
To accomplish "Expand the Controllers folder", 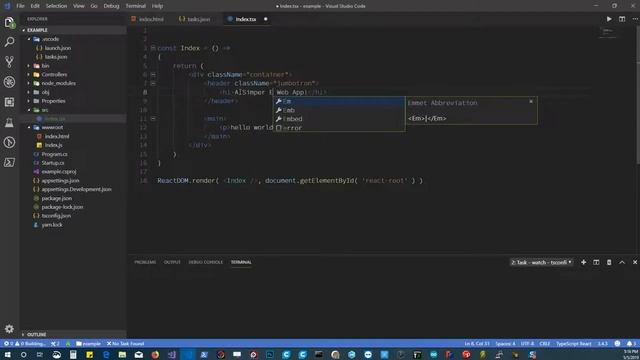I will [x=73, y=75].
